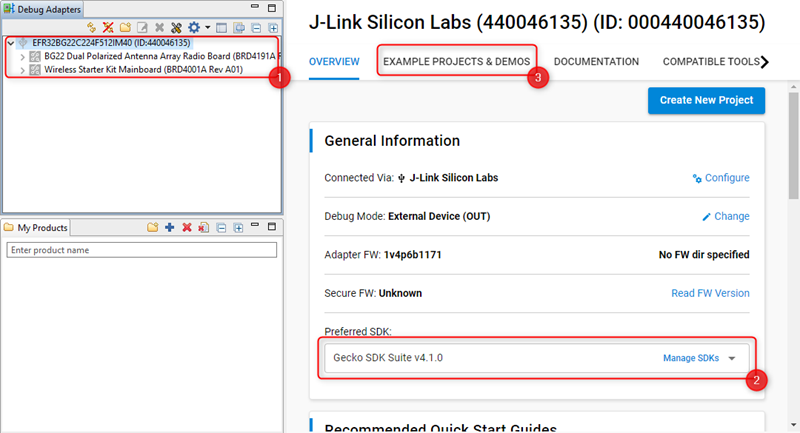Click the refresh adapters icon in Debug Adapters
Image resolution: width=800 pixels, height=433 pixels.
(91, 27)
